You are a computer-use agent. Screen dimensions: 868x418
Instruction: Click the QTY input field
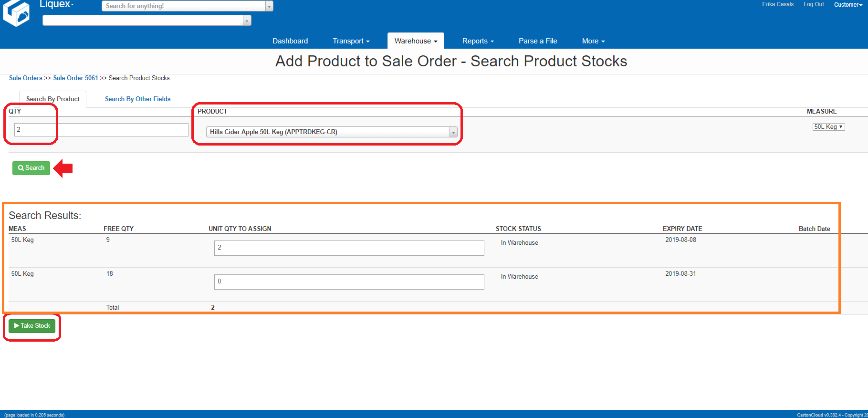point(101,130)
